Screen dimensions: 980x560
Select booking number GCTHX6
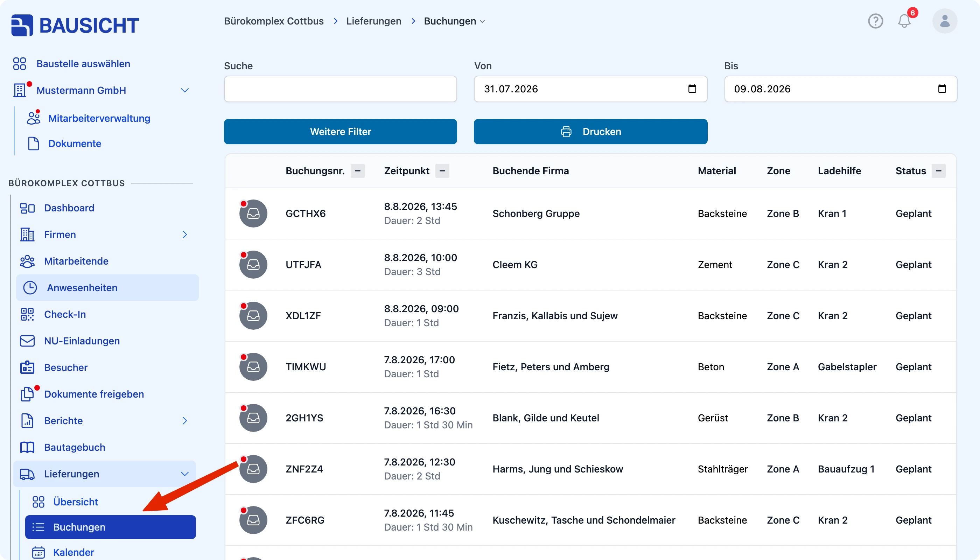tap(306, 213)
